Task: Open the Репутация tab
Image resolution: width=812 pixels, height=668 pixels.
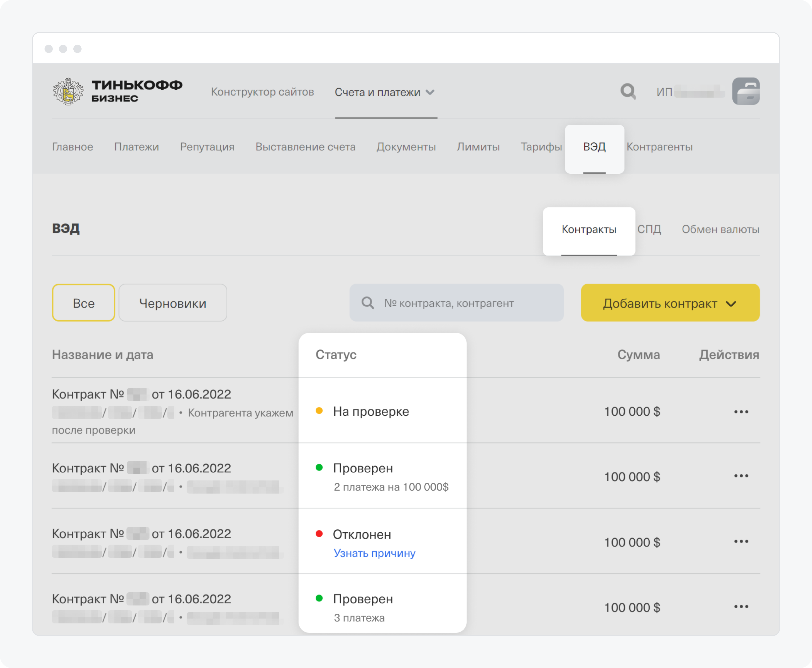Action: (x=207, y=147)
